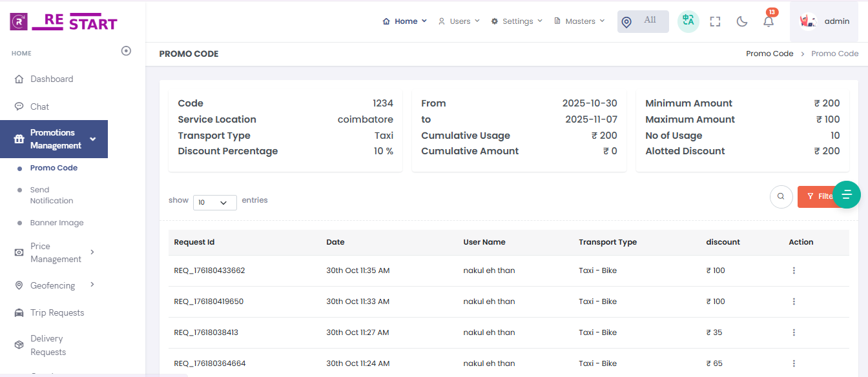This screenshot has height=377, width=868.
Task: Open the Masters top menu
Action: coord(579,21)
